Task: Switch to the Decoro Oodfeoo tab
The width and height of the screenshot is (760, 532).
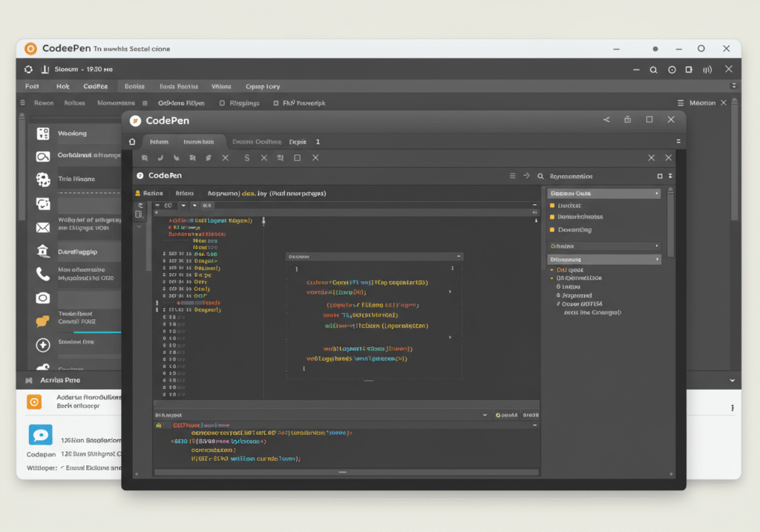Action: pyautogui.click(x=257, y=142)
